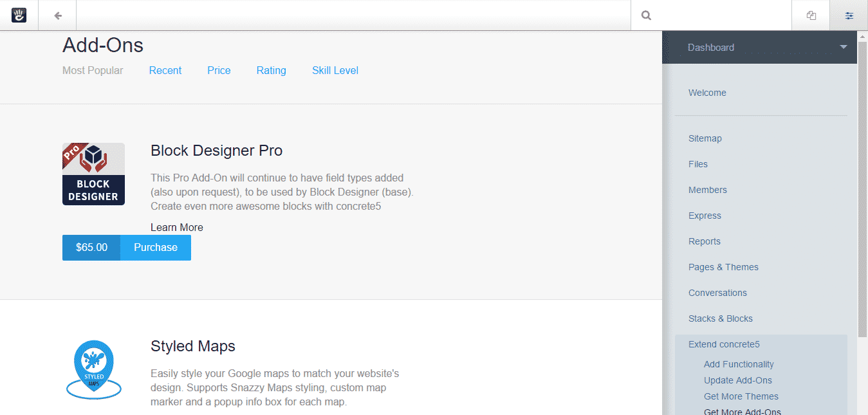868x415 pixels.
Task: Click the concrete5 logo icon
Action: point(19,15)
